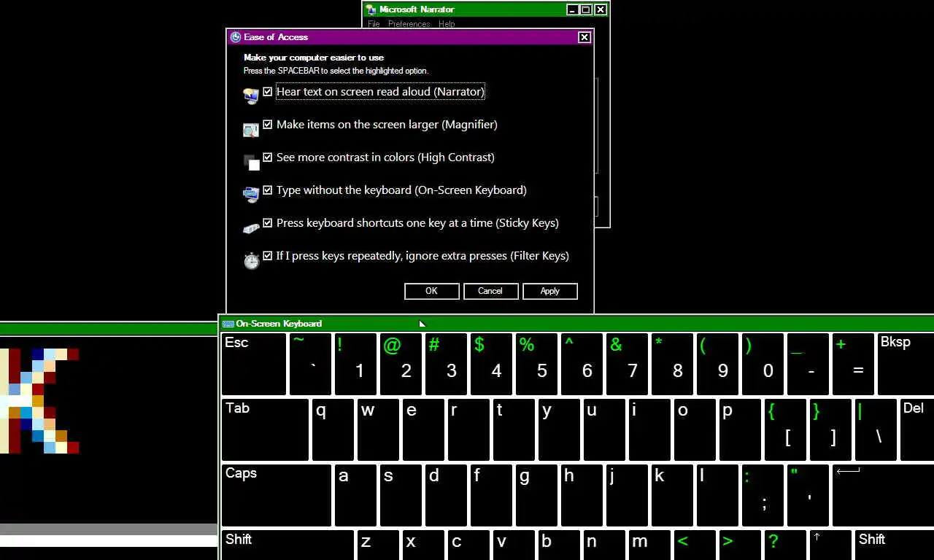The image size is (934, 560).
Task: Click Apply in Ease of Access dialog
Action: 549,291
